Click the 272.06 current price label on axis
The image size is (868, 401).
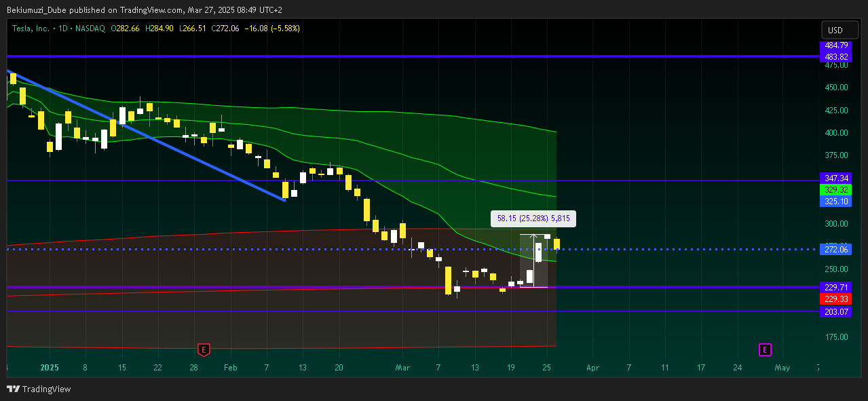click(x=835, y=250)
